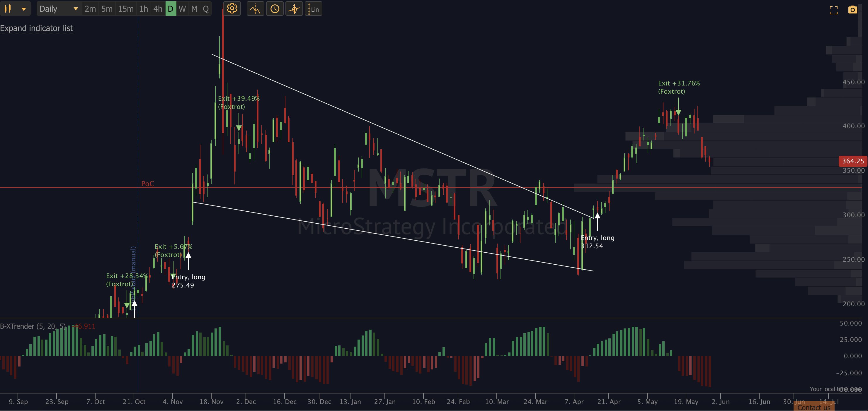Switch to 2m timeframe
This screenshot has height=411, width=868.
(90, 9)
